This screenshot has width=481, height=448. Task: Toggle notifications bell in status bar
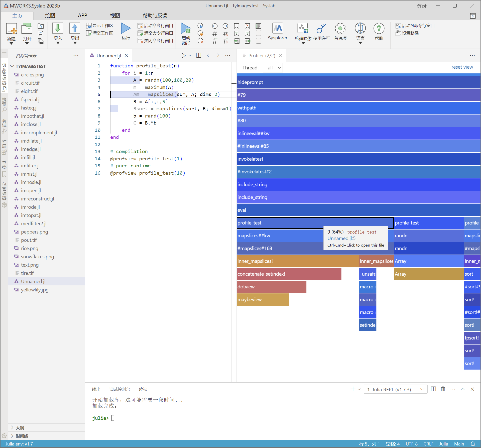pyautogui.click(x=472, y=444)
